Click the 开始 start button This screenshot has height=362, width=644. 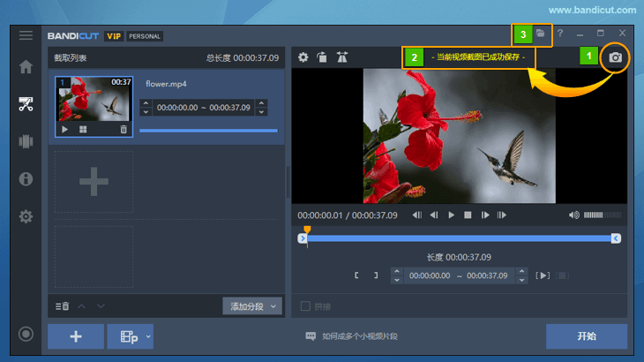click(x=586, y=336)
